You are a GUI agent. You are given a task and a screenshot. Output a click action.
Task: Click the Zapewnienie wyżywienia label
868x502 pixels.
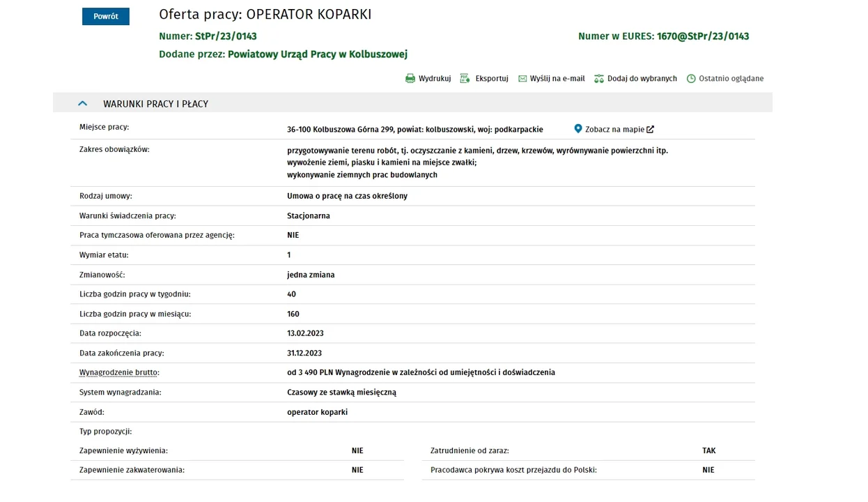[x=123, y=451]
